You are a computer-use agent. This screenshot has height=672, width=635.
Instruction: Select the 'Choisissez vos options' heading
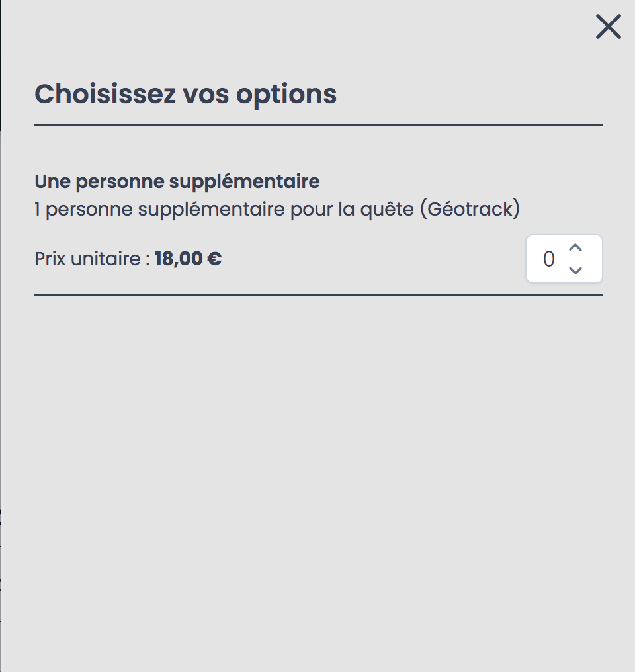pos(185,95)
